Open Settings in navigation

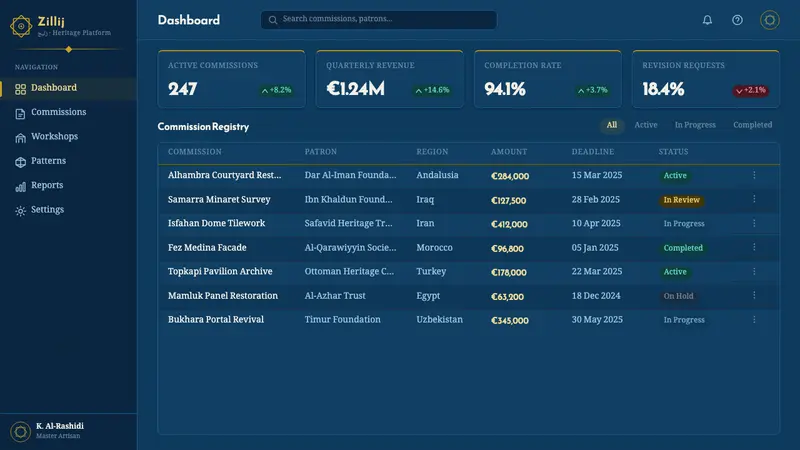pyautogui.click(x=68, y=210)
